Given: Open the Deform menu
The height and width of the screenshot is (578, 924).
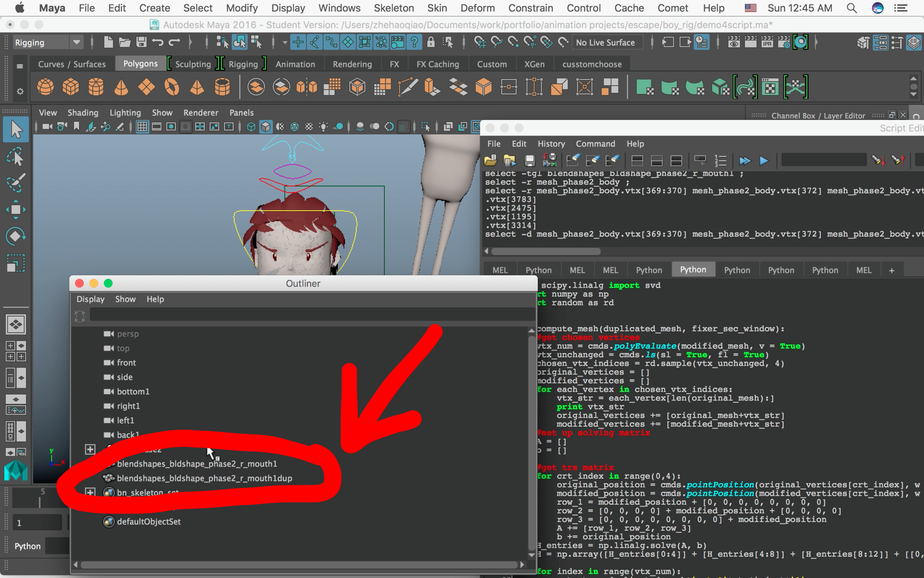Looking at the screenshot, I should tap(477, 8).
